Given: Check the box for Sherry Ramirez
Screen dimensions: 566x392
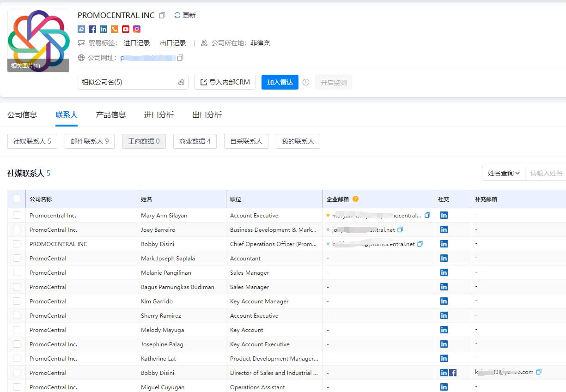Looking at the screenshot, I should [x=17, y=315].
